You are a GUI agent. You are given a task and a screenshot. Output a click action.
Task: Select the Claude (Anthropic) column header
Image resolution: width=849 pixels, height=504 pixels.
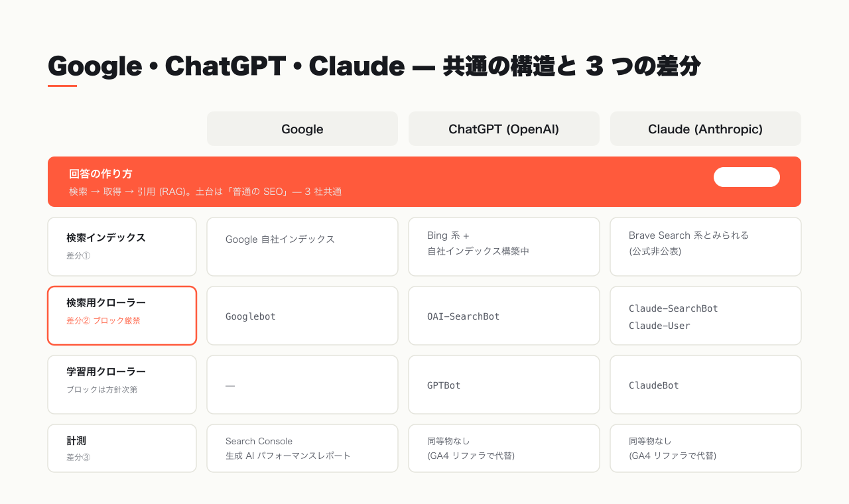pyautogui.click(x=706, y=129)
